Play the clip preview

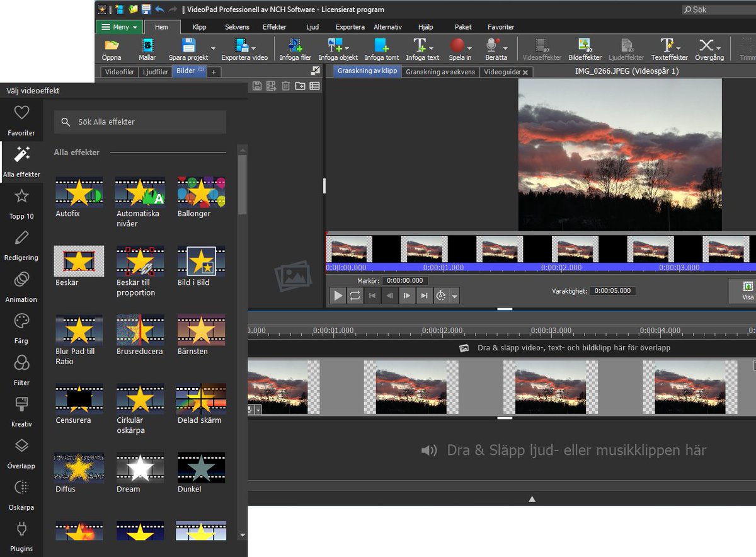pos(338,296)
